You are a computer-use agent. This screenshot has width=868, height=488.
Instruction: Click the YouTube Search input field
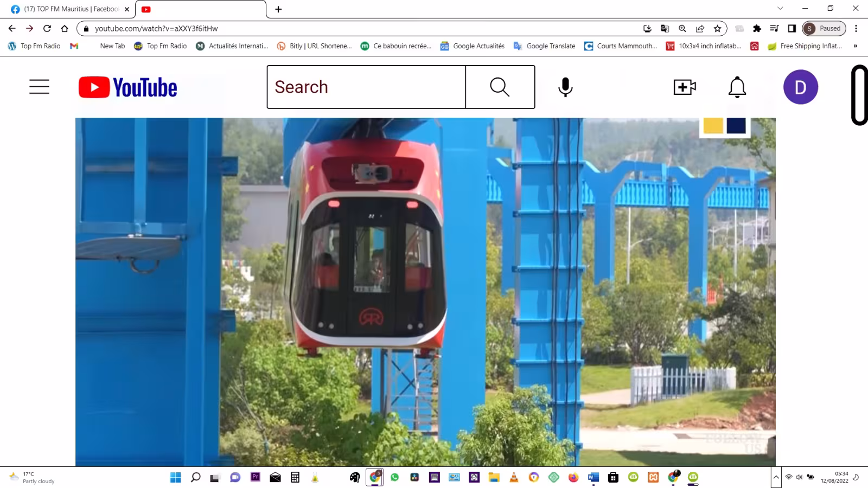[x=366, y=87]
